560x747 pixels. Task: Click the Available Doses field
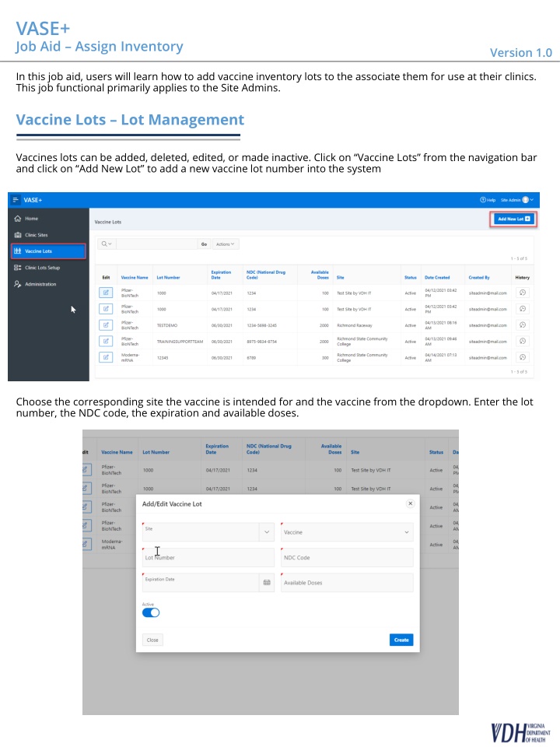[x=347, y=583]
